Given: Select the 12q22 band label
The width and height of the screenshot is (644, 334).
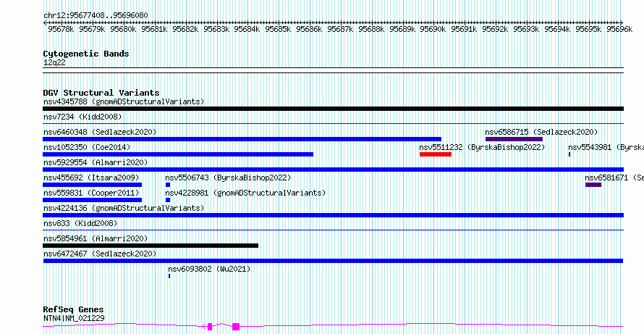Looking at the screenshot, I should click(x=54, y=62).
